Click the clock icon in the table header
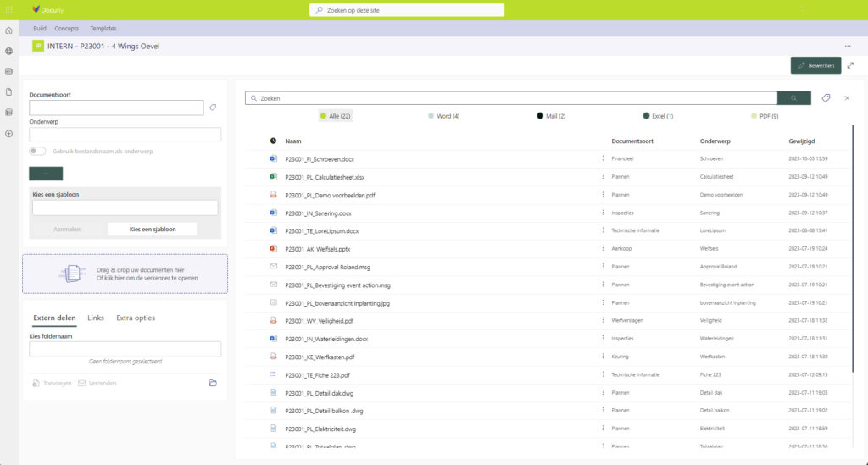 point(273,141)
